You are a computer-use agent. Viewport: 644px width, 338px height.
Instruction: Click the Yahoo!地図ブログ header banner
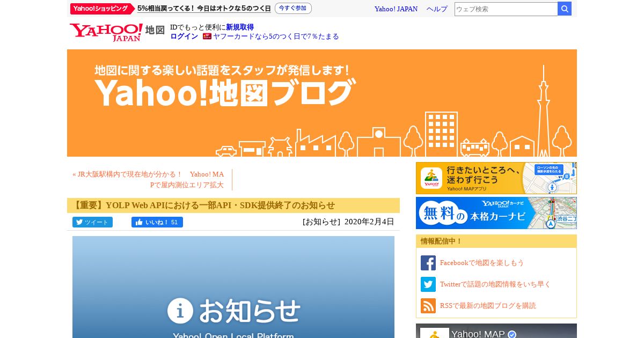[322, 103]
